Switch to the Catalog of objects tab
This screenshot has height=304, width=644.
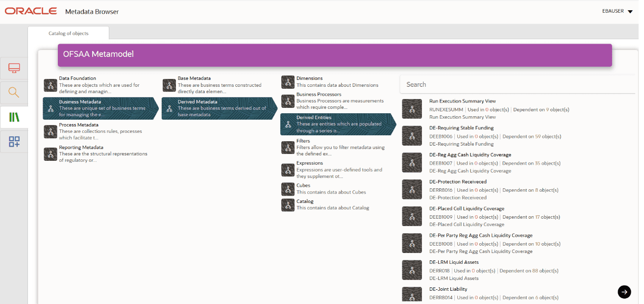coord(69,33)
